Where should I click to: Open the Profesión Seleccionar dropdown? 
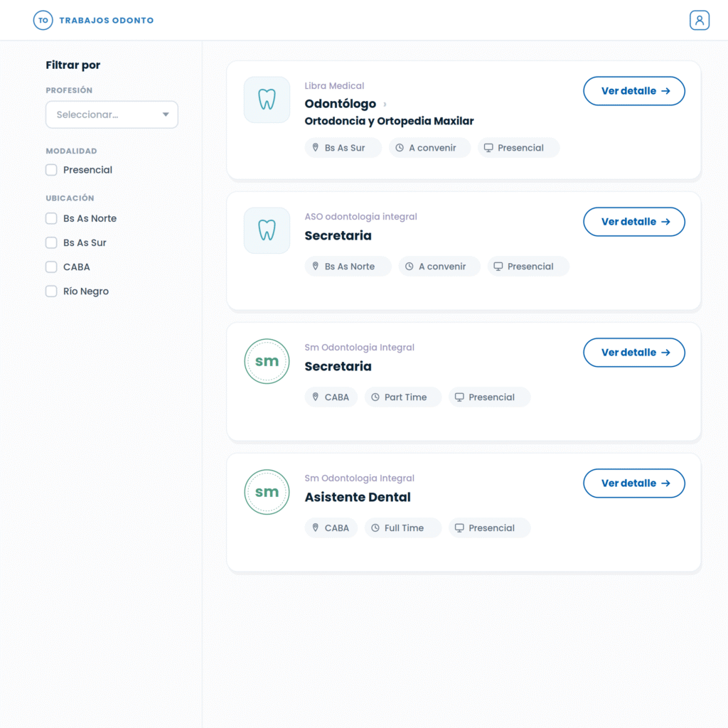point(112,114)
